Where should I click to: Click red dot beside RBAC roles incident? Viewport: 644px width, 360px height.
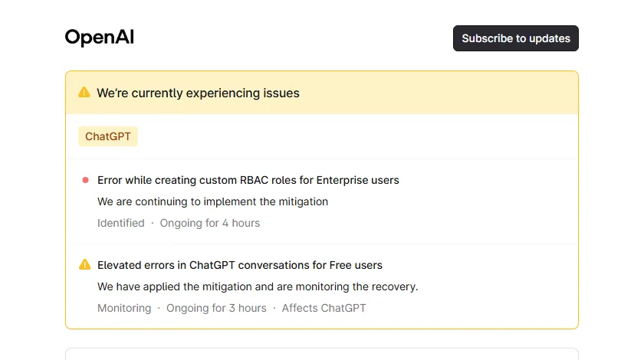pos(85,180)
